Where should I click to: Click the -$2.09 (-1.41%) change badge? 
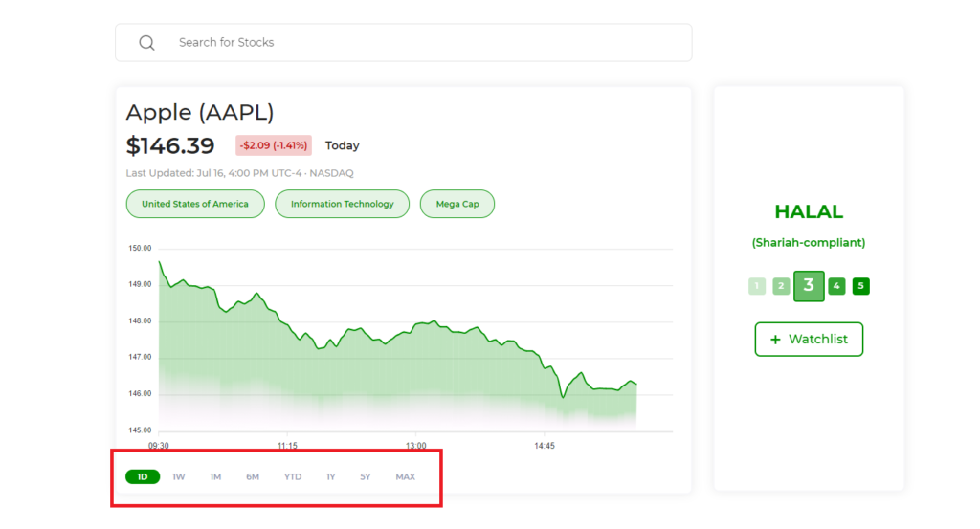coord(274,145)
